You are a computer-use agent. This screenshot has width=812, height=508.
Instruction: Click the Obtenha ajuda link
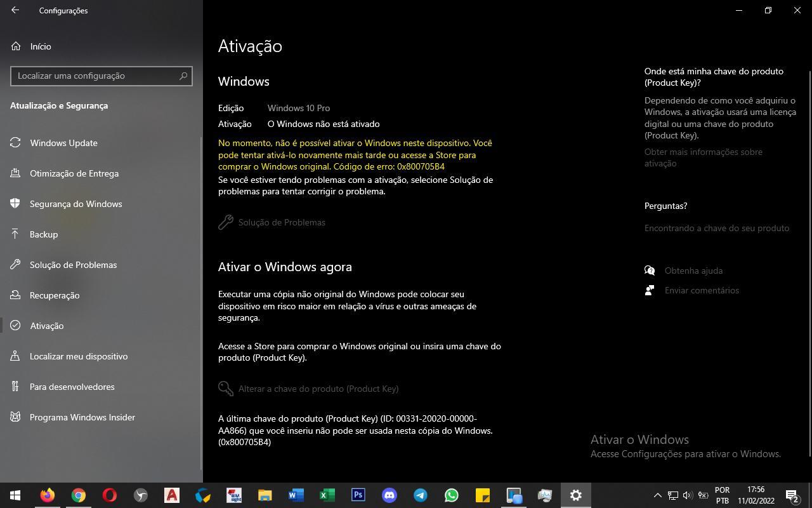(x=693, y=271)
